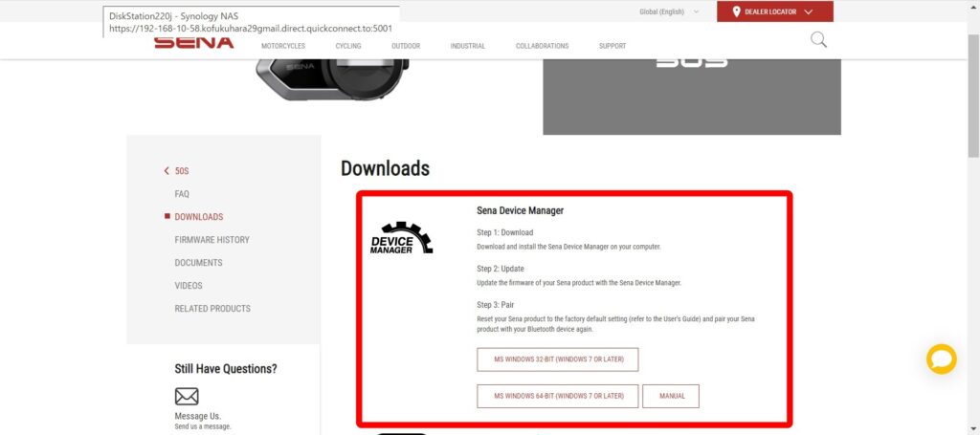Image resolution: width=980 pixels, height=435 pixels.
Task: Open the Industrial menu
Action: tap(467, 46)
